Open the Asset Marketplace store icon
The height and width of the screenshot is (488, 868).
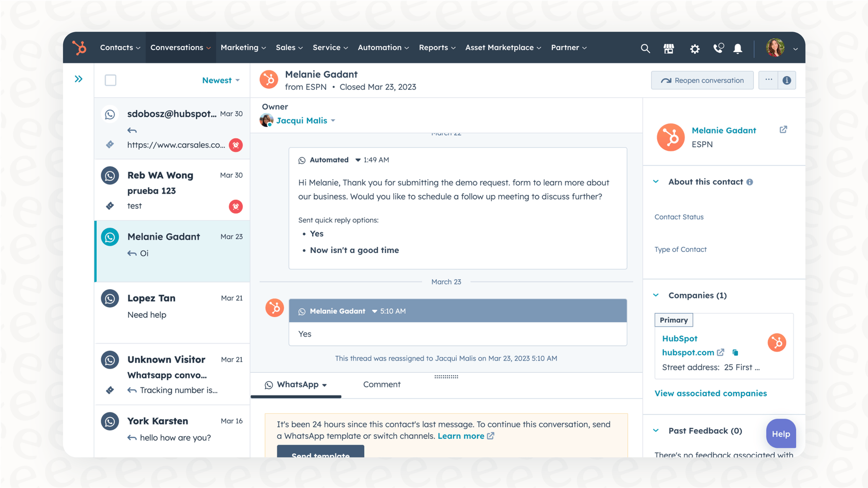click(669, 49)
